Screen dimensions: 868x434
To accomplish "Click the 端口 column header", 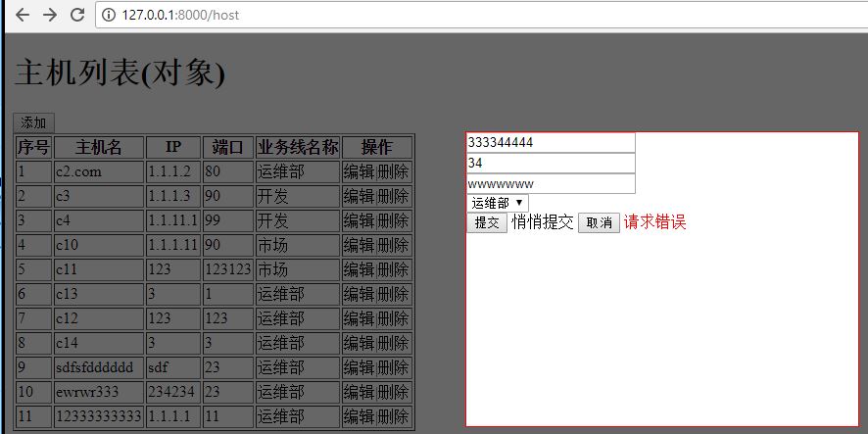I will tap(228, 147).
